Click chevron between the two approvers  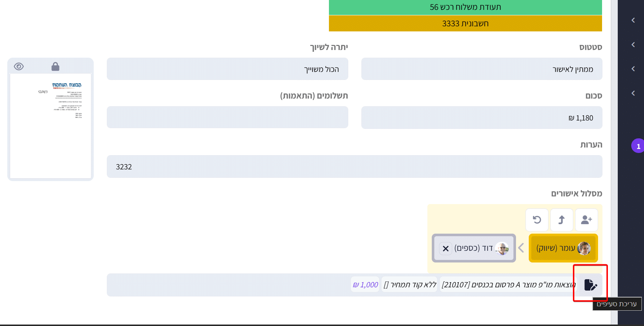click(521, 248)
